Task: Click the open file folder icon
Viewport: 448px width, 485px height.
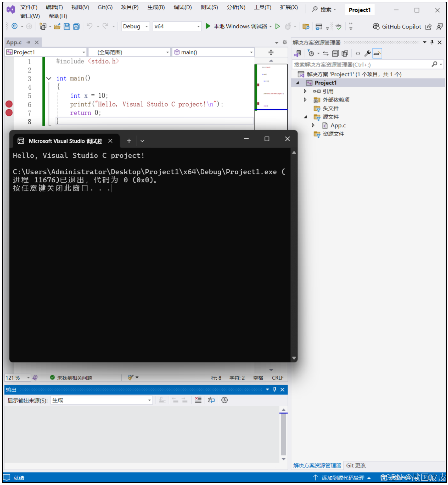Action: pos(57,26)
